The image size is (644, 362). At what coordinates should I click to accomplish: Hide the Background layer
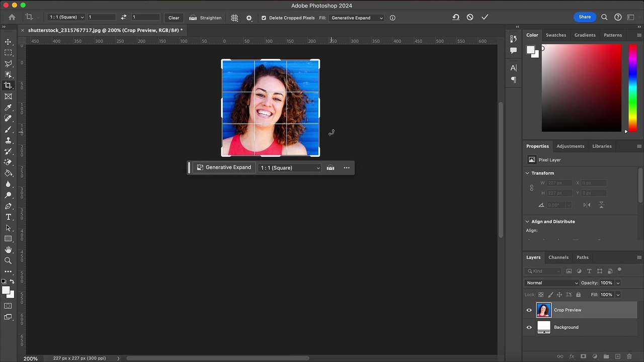pyautogui.click(x=529, y=327)
